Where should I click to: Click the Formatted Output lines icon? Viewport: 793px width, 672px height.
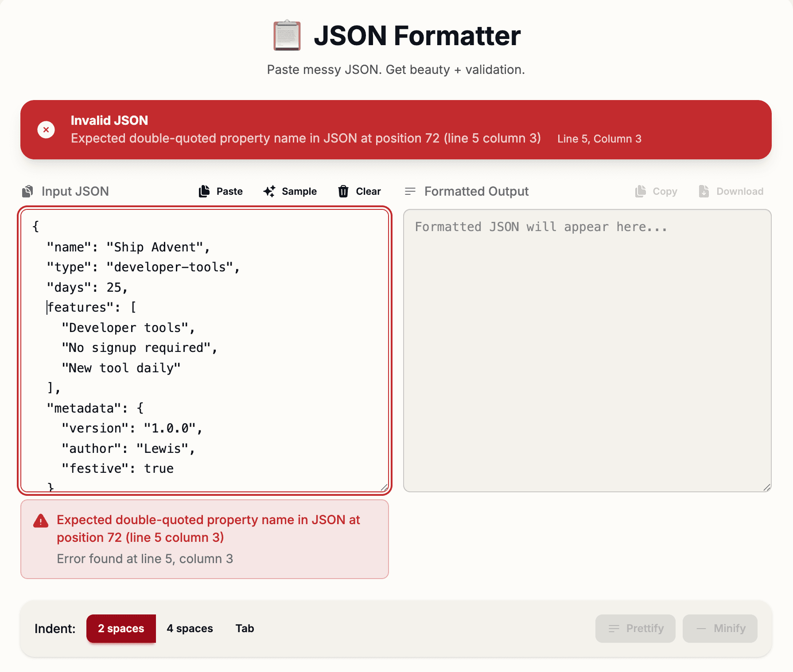(x=410, y=191)
